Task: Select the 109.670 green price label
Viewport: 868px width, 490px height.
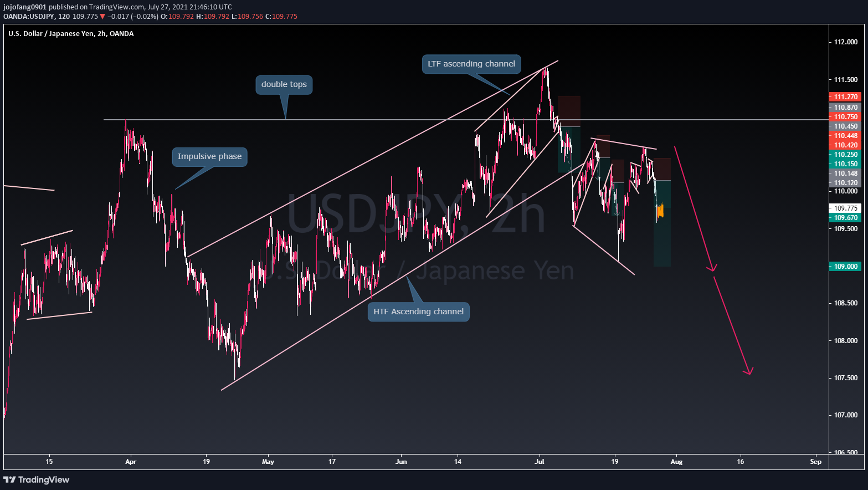Action: pos(845,217)
